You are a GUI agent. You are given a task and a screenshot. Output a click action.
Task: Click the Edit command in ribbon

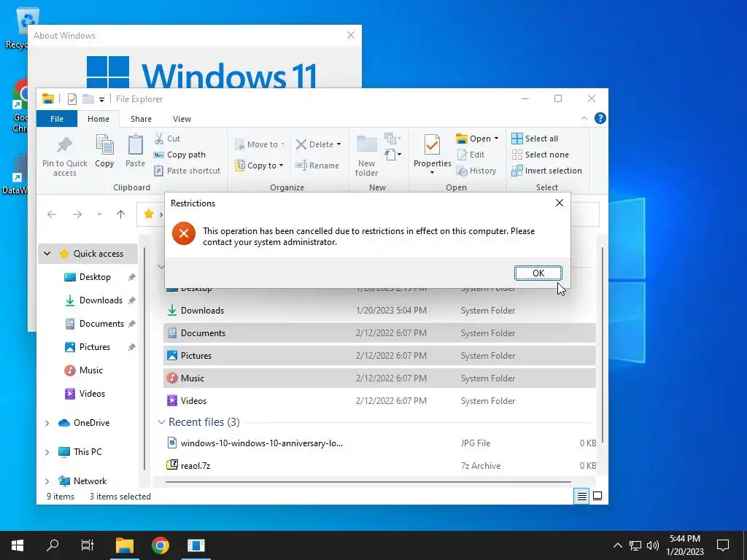point(471,155)
